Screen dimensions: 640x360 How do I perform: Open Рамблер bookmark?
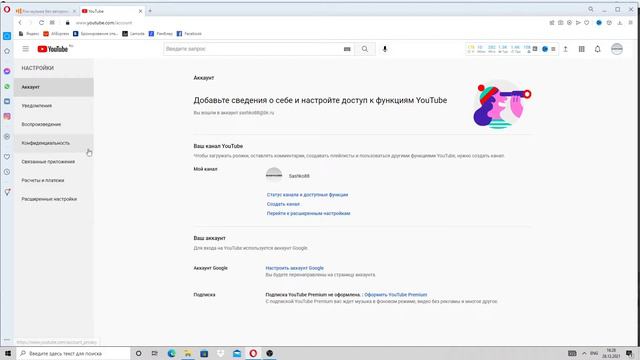point(160,34)
